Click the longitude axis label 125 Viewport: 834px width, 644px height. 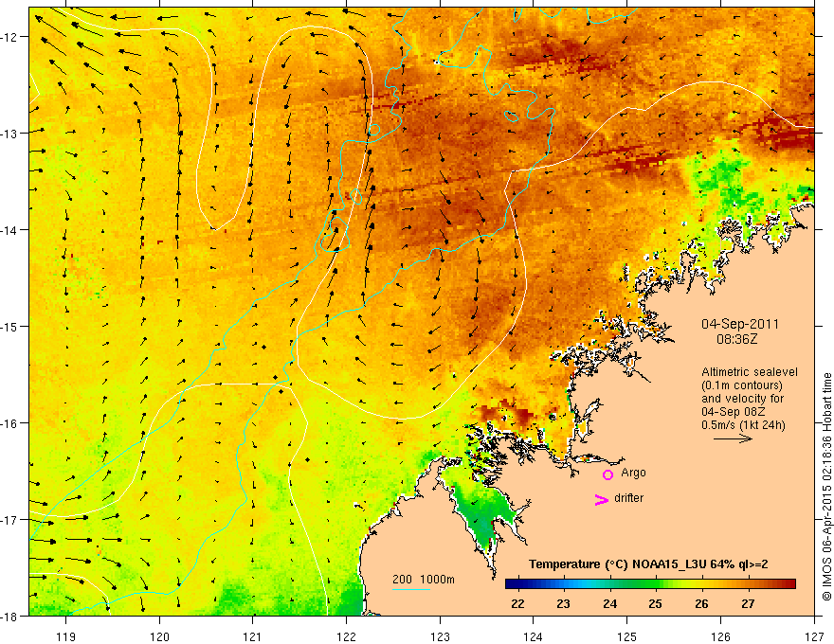(627, 636)
